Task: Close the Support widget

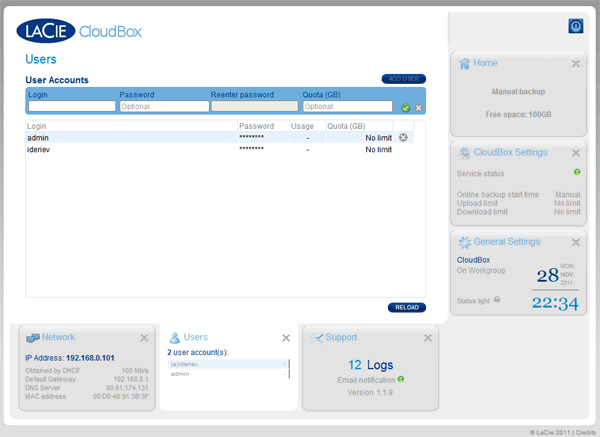Action: (428, 338)
